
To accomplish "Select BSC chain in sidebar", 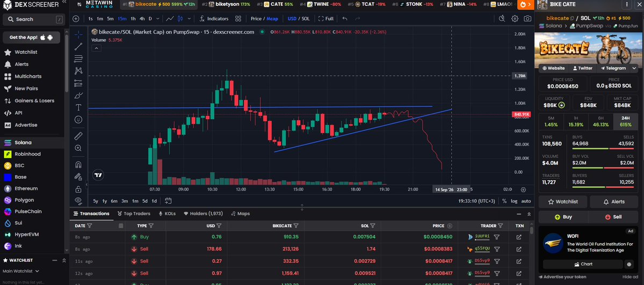I will (x=19, y=165).
